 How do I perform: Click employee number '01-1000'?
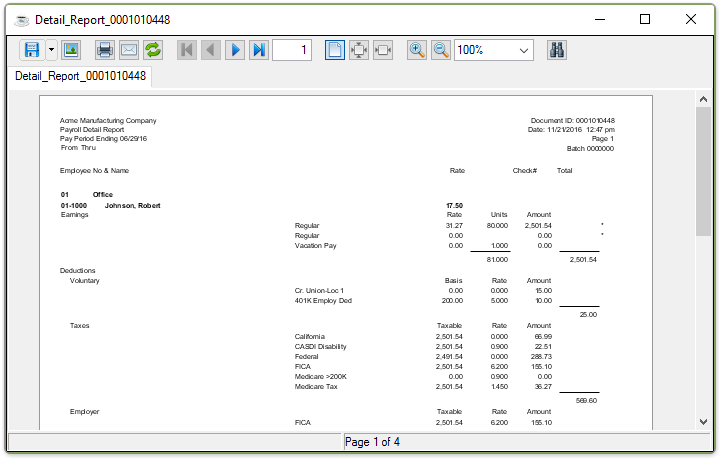pyautogui.click(x=74, y=206)
